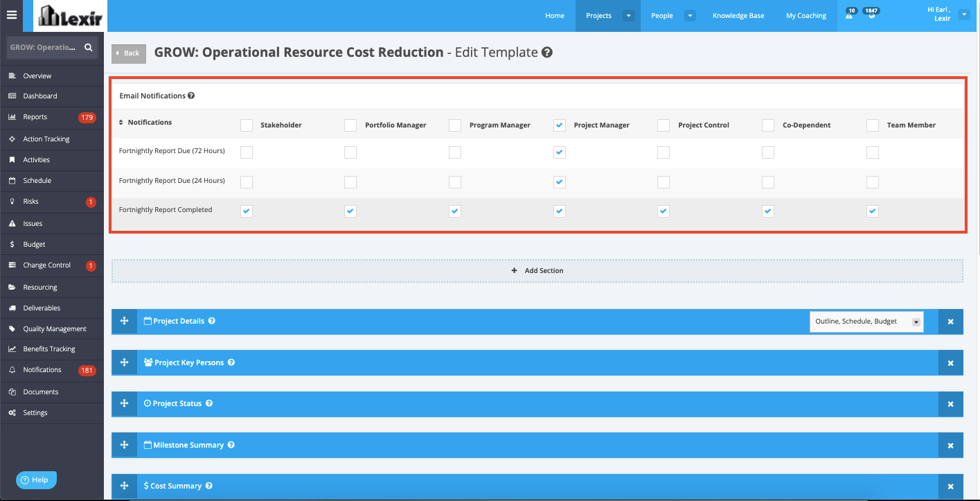Click help icon next to Project Key Persons

(231, 362)
